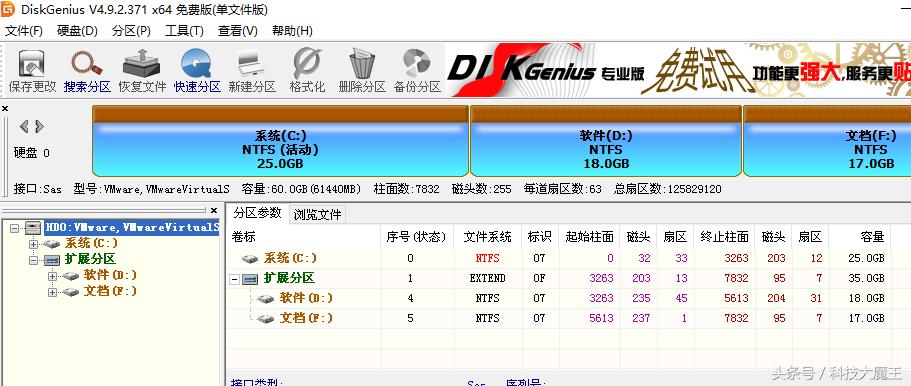Click the Search Partitions (搜索分区) icon

point(87,71)
